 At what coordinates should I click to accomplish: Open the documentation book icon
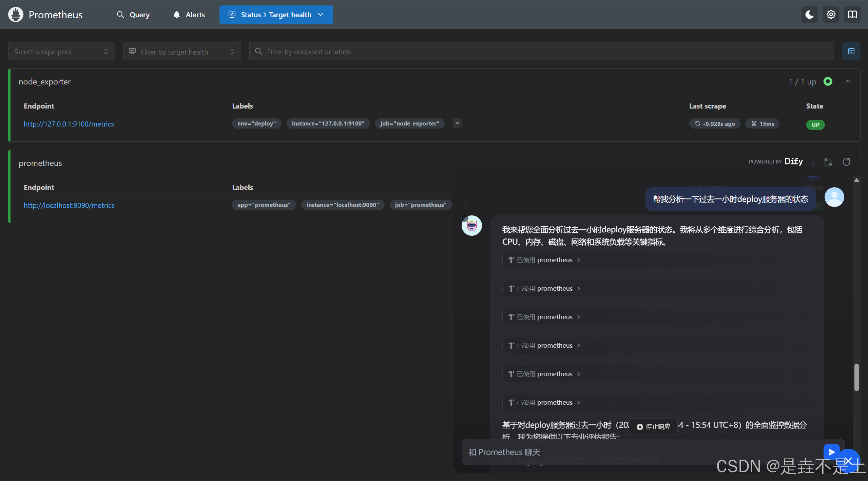pyautogui.click(x=852, y=15)
